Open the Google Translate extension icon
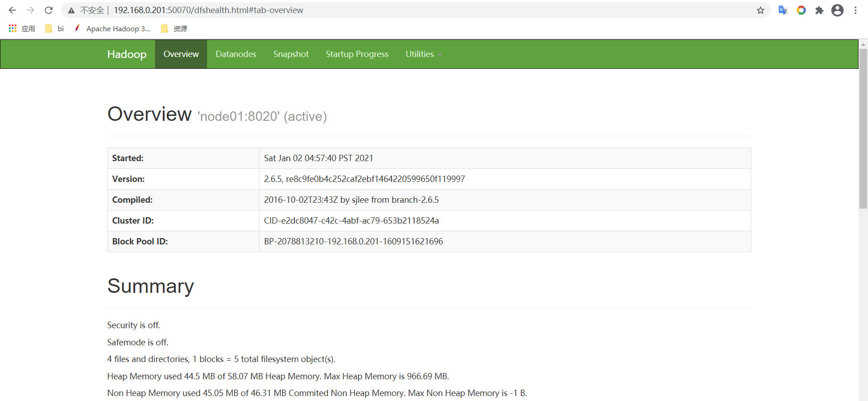Screen dimensions: 868x401 coord(783,10)
